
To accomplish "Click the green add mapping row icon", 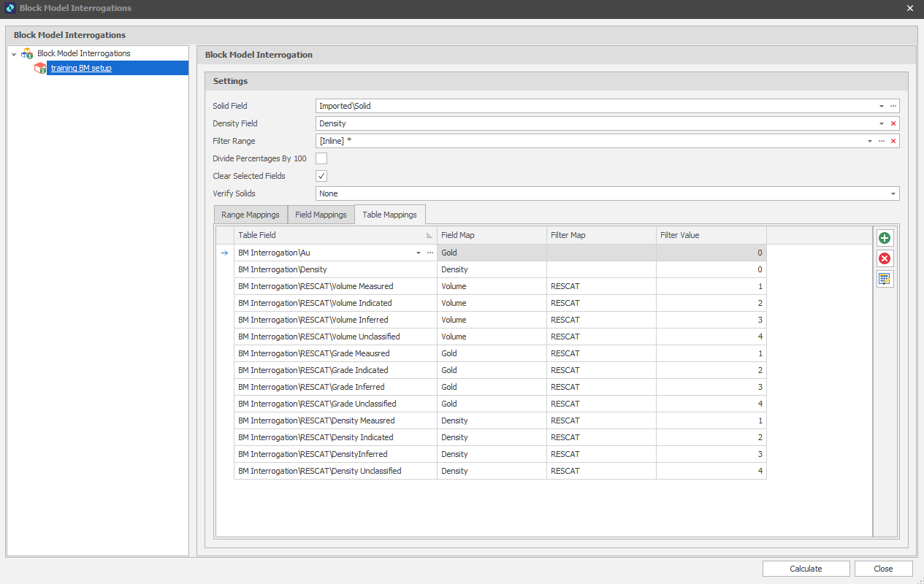I will click(885, 238).
